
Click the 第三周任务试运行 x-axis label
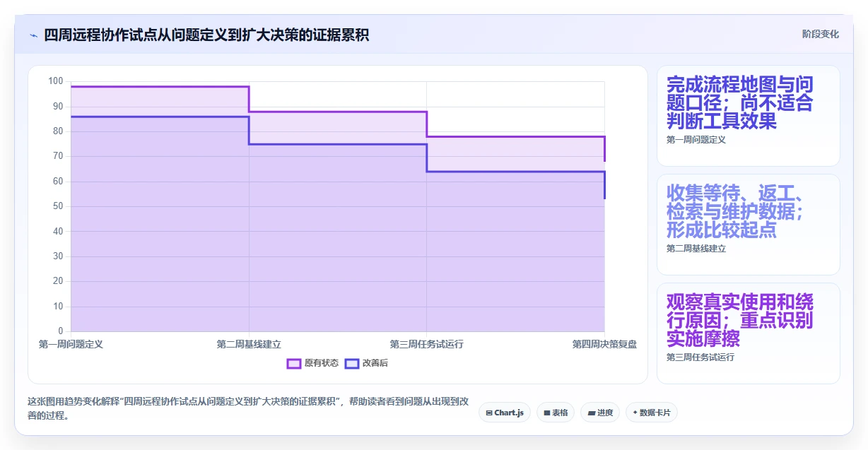tap(426, 344)
